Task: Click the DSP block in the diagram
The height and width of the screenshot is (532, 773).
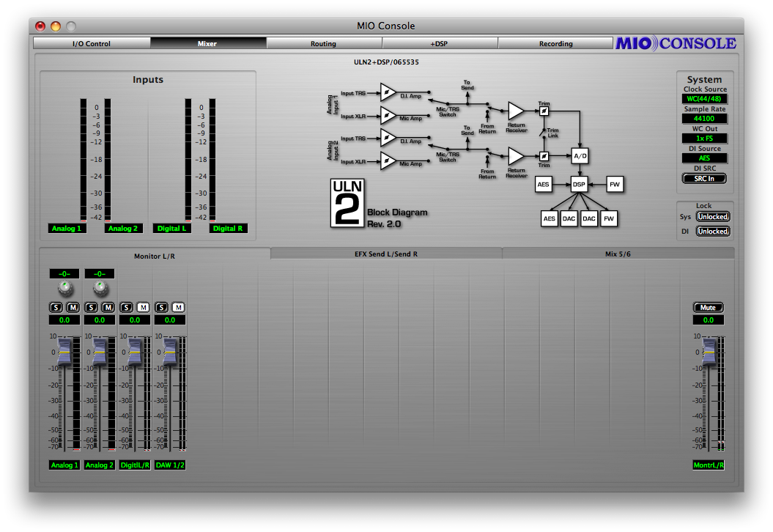Action: click(x=579, y=185)
